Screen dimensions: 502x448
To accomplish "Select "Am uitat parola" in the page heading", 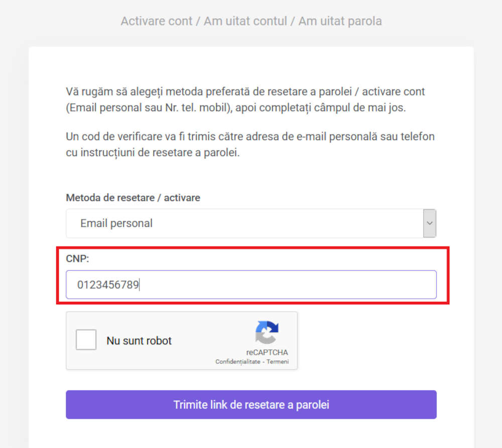I will pyautogui.click(x=340, y=21).
